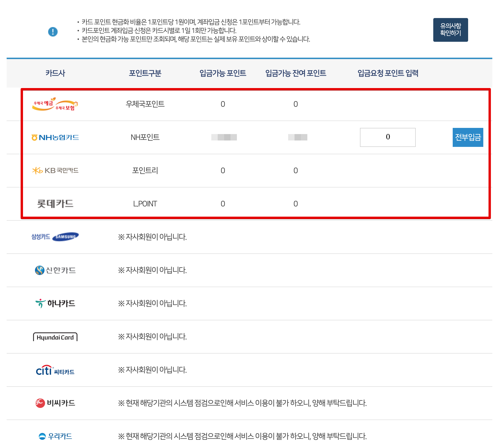Image resolution: width=498 pixels, height=448 pixels.
Task: Click the Hyundai Card logo
Action: [55, 337]
